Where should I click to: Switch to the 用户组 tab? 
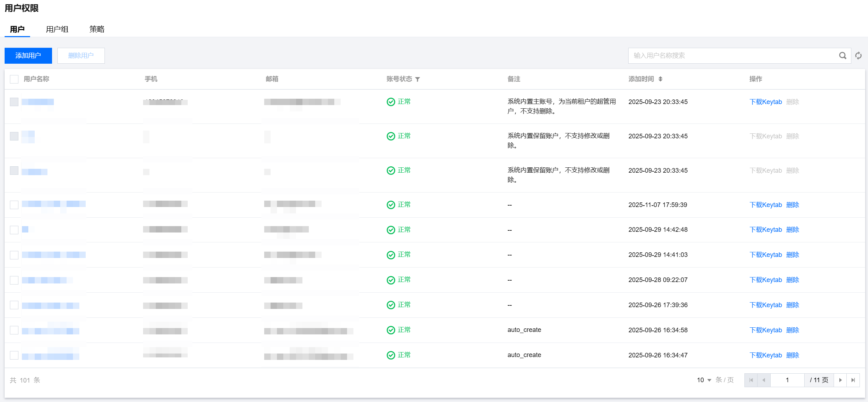57,29
